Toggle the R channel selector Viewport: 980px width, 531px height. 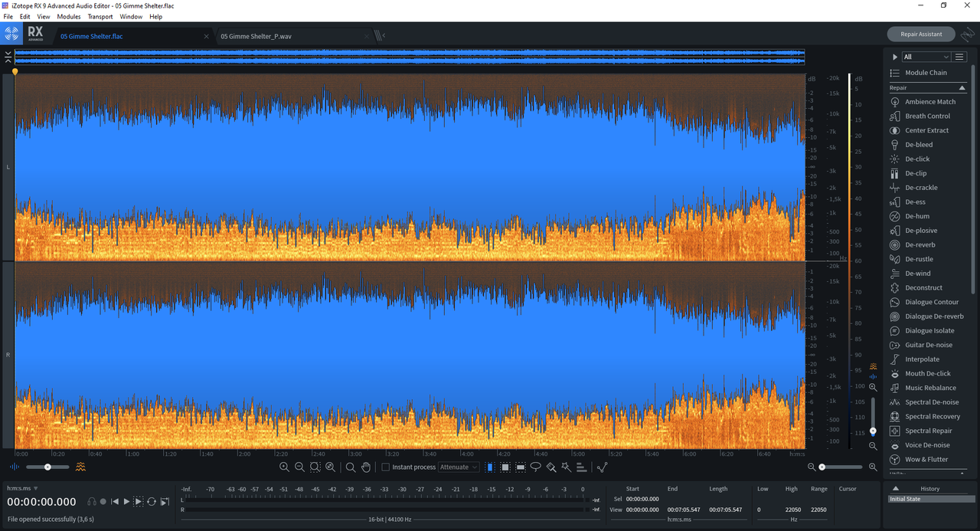tap(8, 356)
